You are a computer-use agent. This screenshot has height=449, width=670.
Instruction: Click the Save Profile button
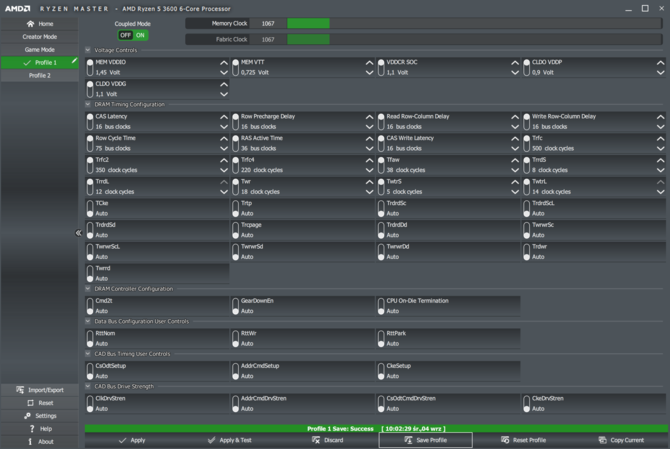point(426,440)
